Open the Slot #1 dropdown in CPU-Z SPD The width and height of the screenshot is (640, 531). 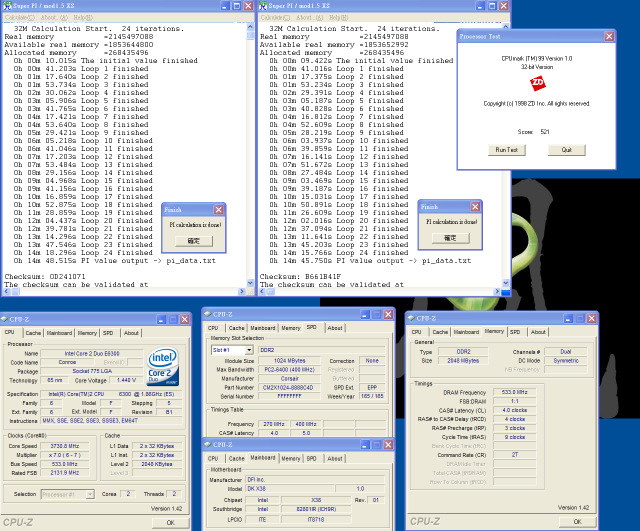pos(249,350)
